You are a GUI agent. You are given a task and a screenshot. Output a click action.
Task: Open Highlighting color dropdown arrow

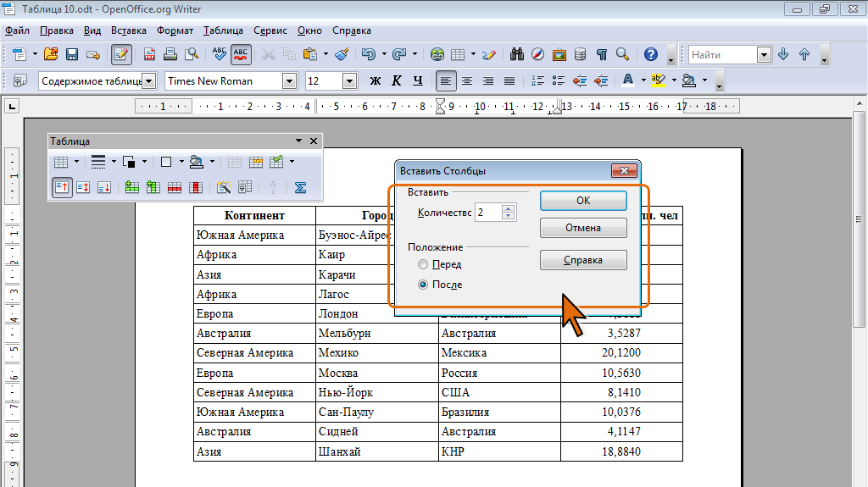(674, 80)
